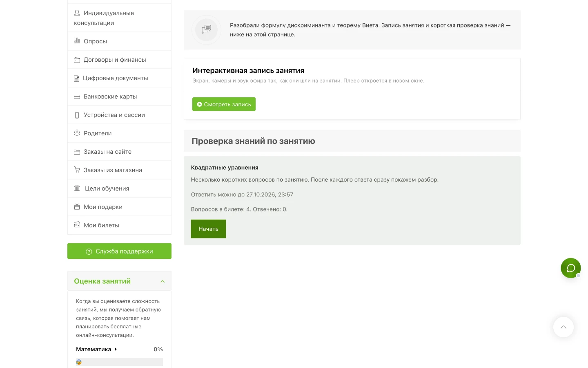Click the Оценка занятий heading
588x368 pixels.
coord(102,281)
